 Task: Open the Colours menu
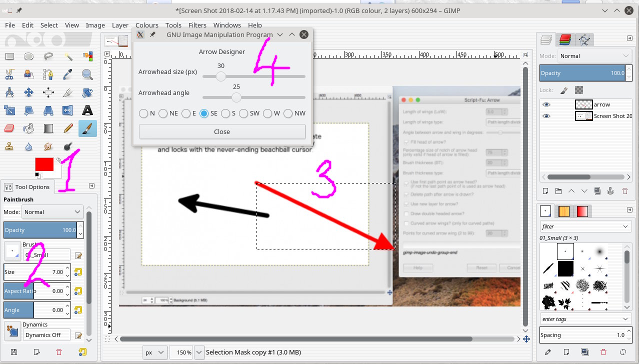pyautogui.click(x=147, y=25)
